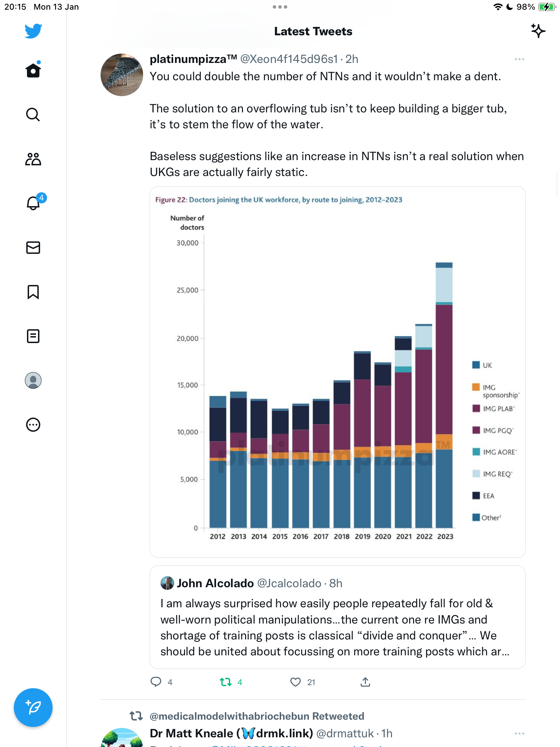Viewport: 560px width, 747px height.
Task: Open the @Xeon4f145d96s1 handle
Action: 289,59
